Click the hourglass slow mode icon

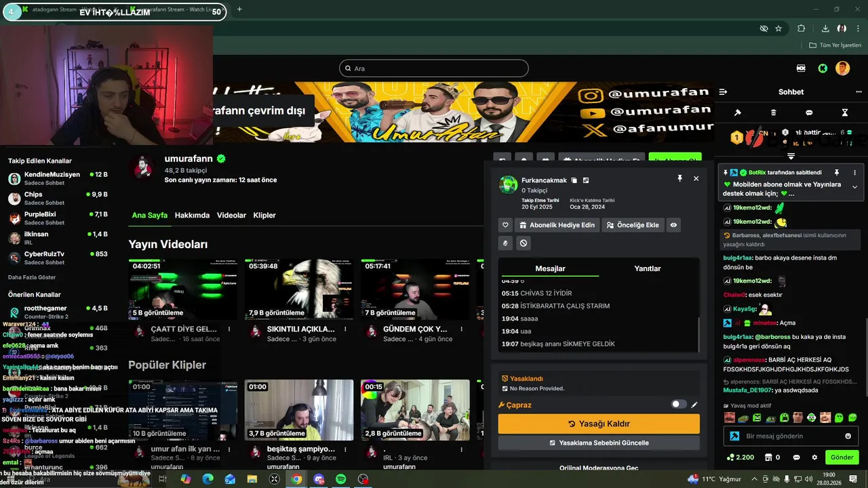(x=845, y=113)
